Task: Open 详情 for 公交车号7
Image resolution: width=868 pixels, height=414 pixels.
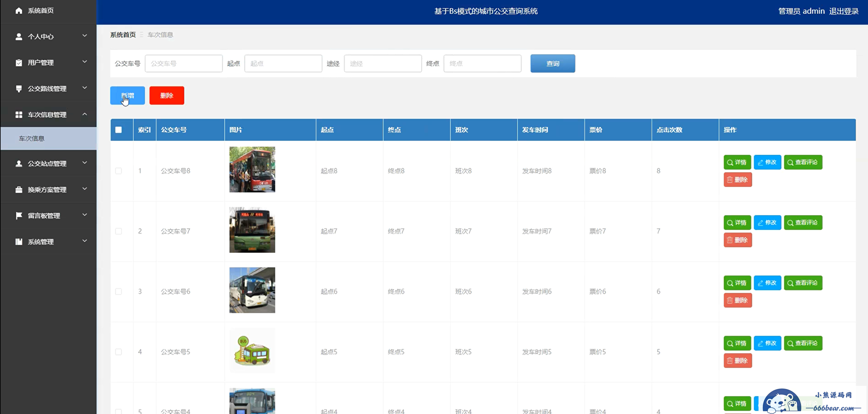Action: pyautogui.click(x=737, y=222)
